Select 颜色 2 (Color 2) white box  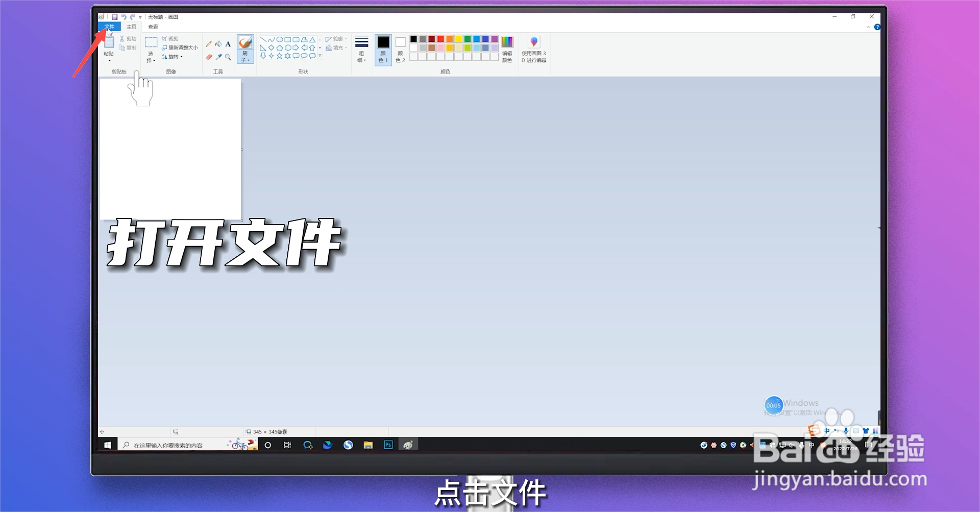tap(401, 42)
